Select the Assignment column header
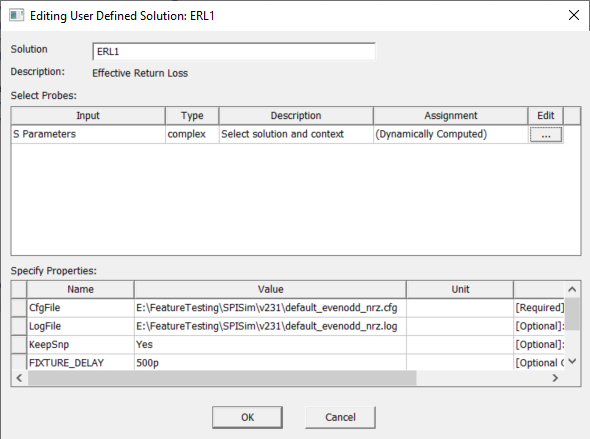 (450, 115)
